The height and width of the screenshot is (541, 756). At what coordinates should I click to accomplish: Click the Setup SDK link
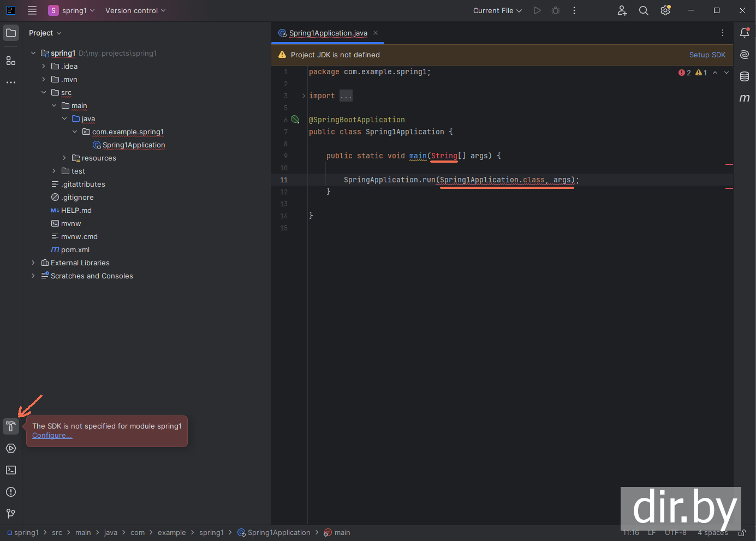coord(707,55)
